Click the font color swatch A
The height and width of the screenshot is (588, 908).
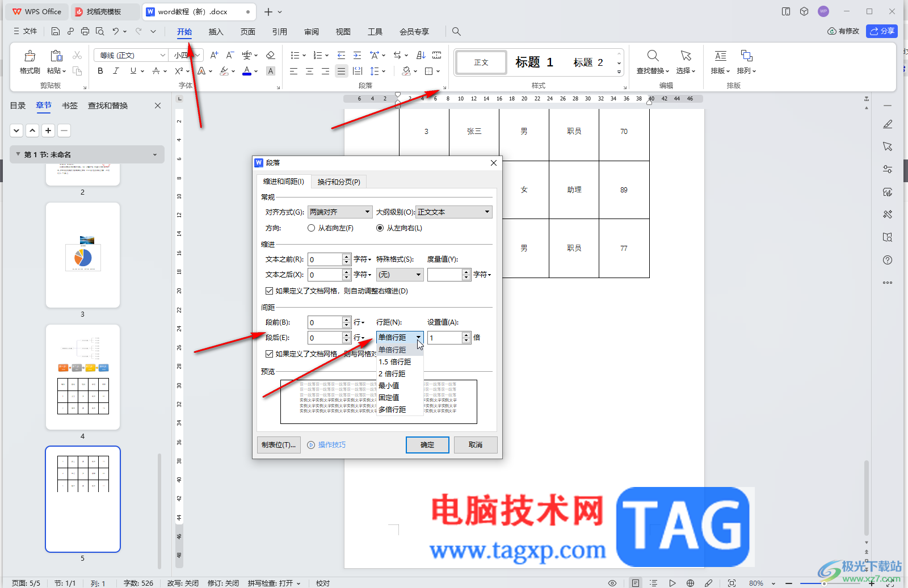pyautogui.click(x=247, y=71)
